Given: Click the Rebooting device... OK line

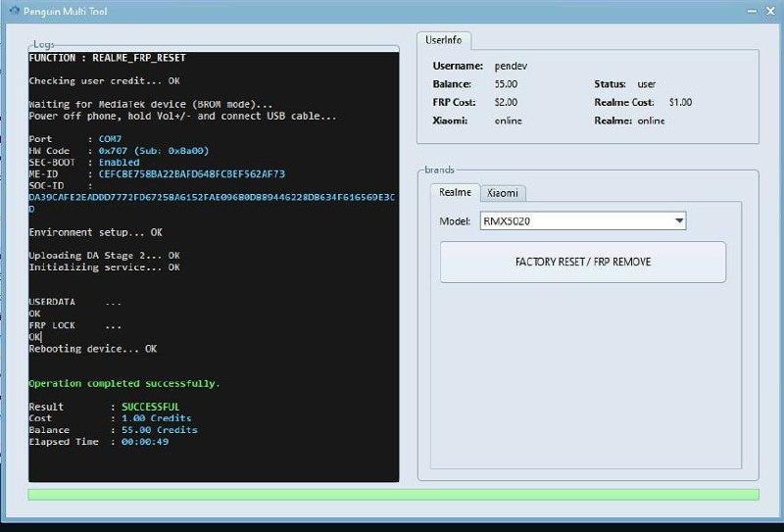Looking at the screenshot, I should click(x=92, y=349).
